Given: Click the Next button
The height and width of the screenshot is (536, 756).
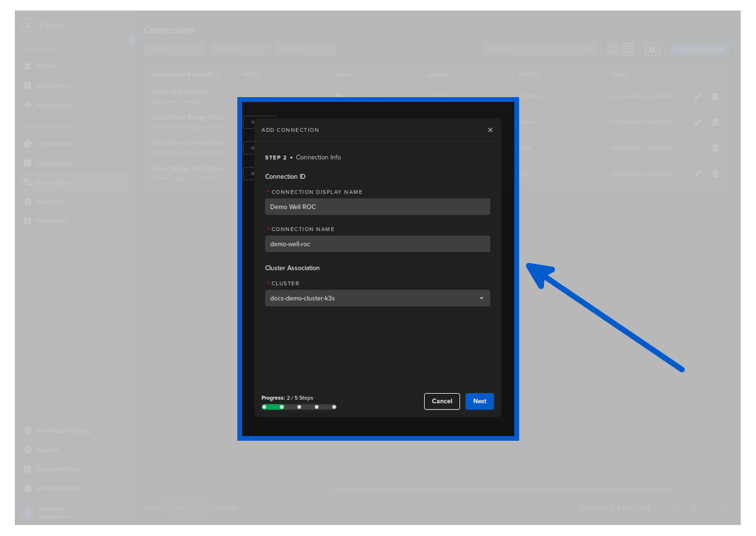Looking at the screenshot, I should [x=479, y=402].
